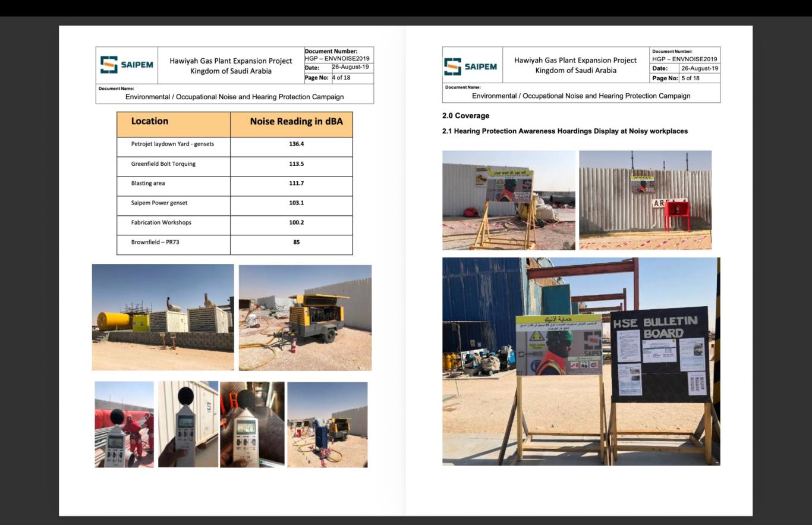812x525 pixels.
Task: Select the hearing protection hoarding photo near AREA 1
Action: pyautogui.click(x=646, y=200)
